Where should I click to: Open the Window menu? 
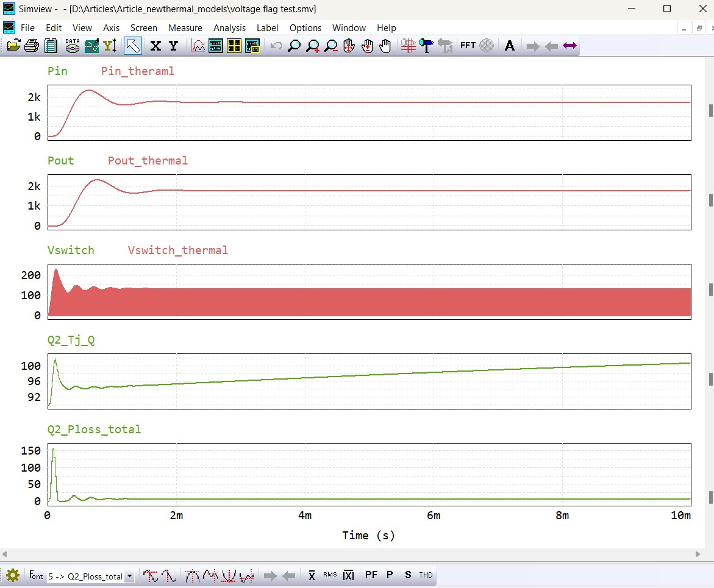[349, 28]
